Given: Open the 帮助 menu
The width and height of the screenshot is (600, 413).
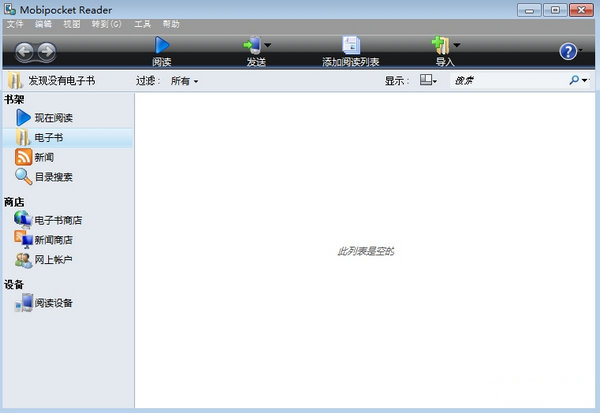Looking at the screenshot, I should (x=171, y=24).
